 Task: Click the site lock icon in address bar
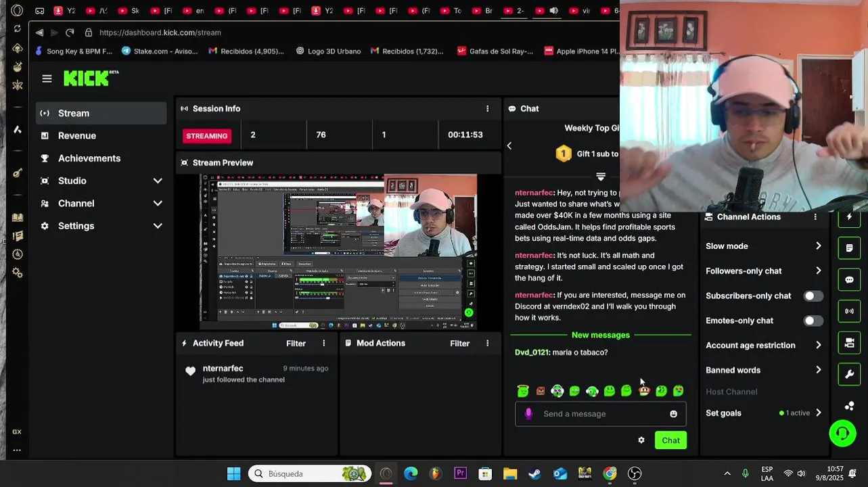[x=88, y=32]
